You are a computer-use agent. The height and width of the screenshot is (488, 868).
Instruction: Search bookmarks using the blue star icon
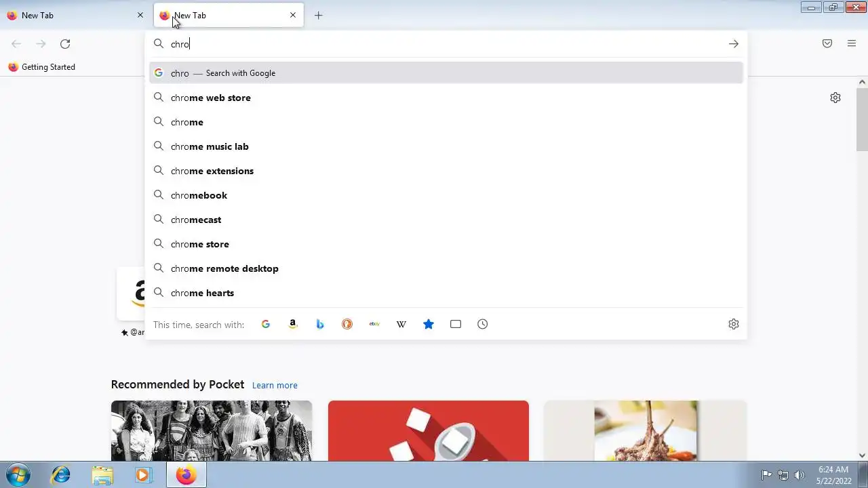click(429, 324)
